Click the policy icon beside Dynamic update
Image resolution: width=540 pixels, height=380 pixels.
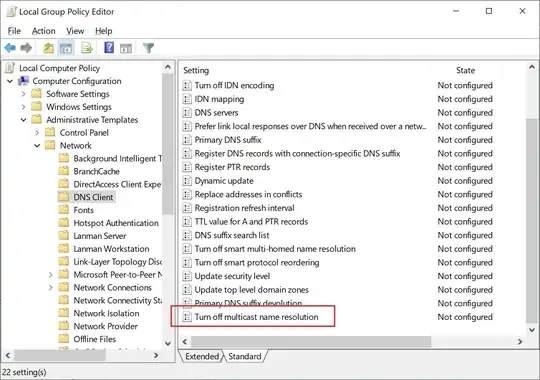pos(187,181)
